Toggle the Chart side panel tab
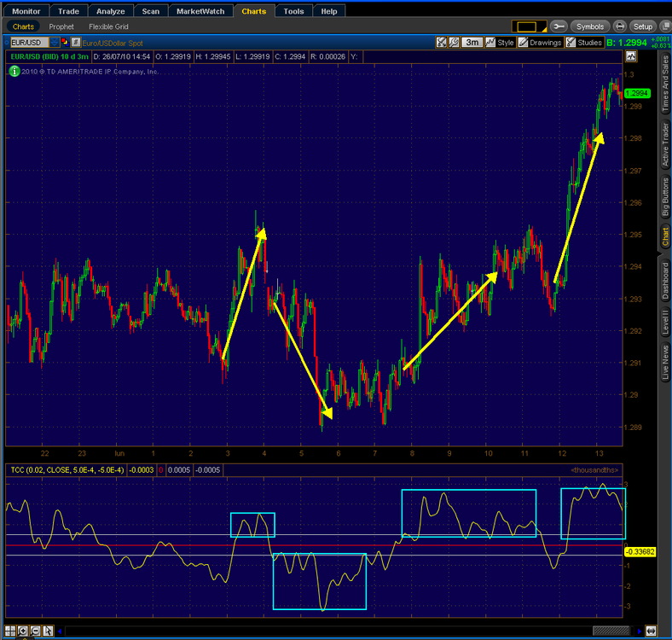This screenshot has height=640, width=672. click(x=664, y=236)
